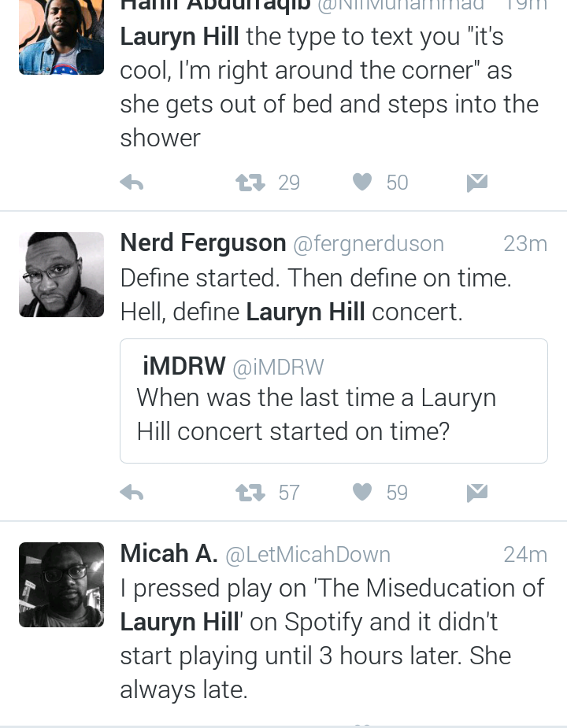Tap bold Lauryn Hill in Nerd Ferguson's tweet
Image resolution: width=567 pixels, height=728 pixels.
[306, 312]
